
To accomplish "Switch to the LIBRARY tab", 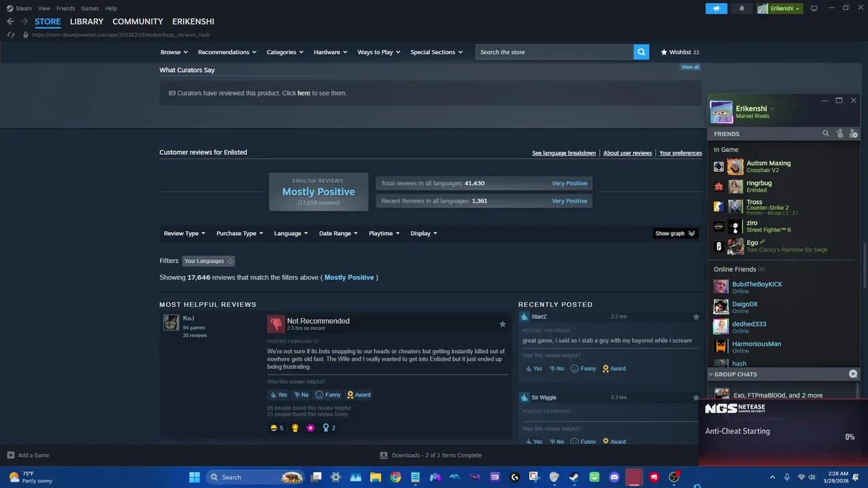I will click(x=87, y=22).
